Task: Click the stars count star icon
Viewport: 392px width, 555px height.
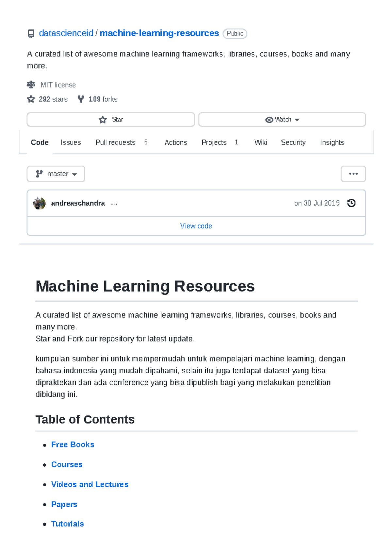Action: [31, 99]
